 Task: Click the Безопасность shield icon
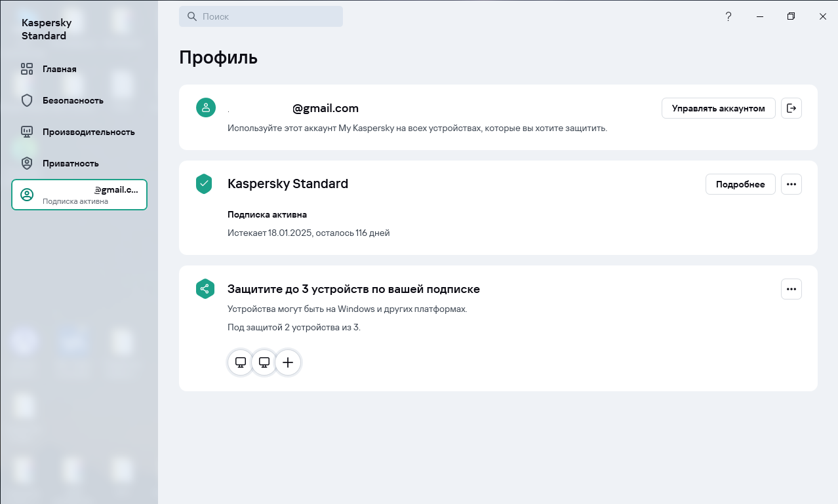(27, 100)
